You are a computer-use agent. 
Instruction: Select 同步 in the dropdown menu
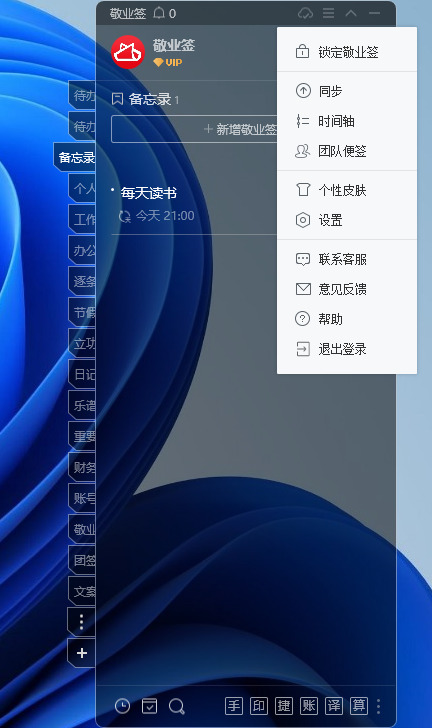point(347,91)
